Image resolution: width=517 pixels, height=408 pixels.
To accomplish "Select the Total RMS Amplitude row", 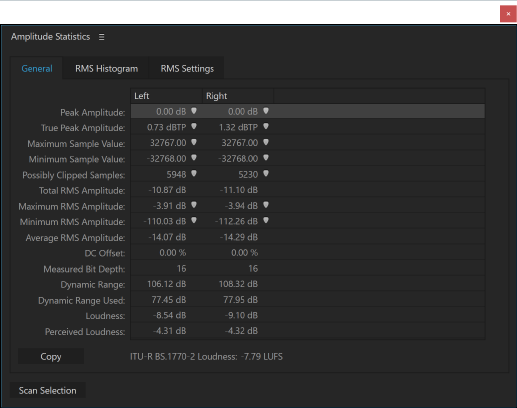I will point(308,190).
